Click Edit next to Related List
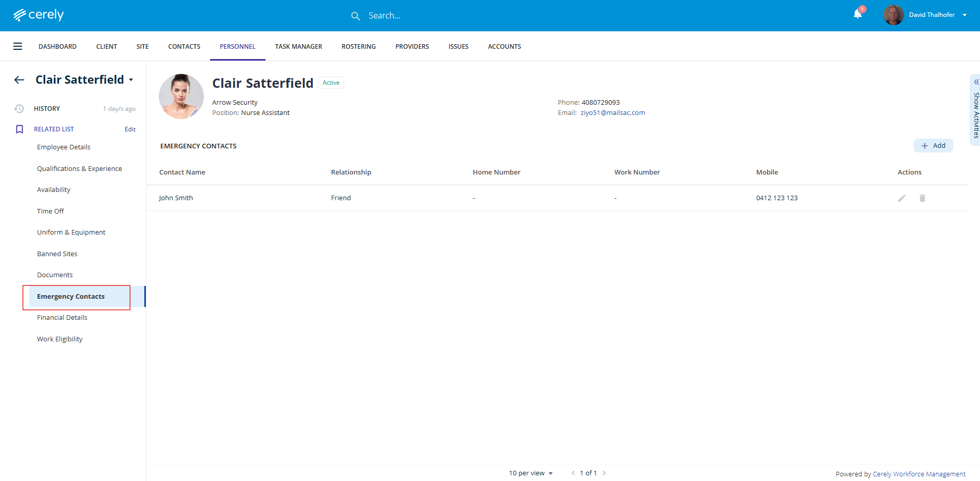Viewport: 980px width, 481px height. coord(130,129)
